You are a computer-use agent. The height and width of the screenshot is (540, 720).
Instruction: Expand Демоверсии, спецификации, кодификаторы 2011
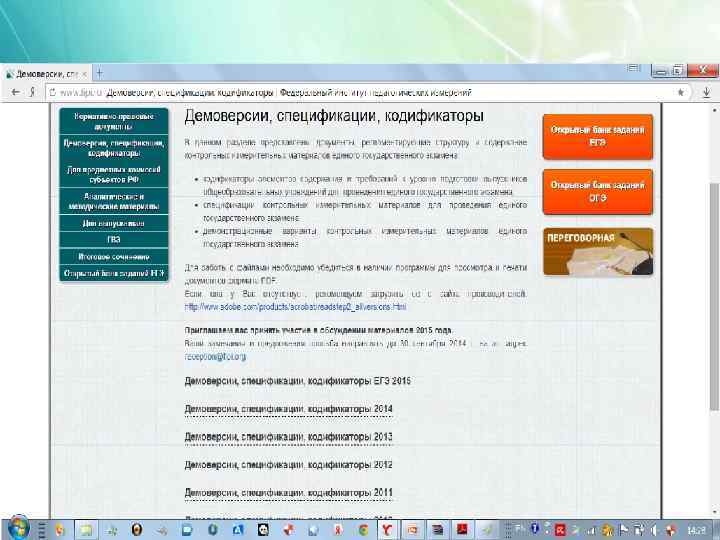pyautogui.click(x=288, y=493)
